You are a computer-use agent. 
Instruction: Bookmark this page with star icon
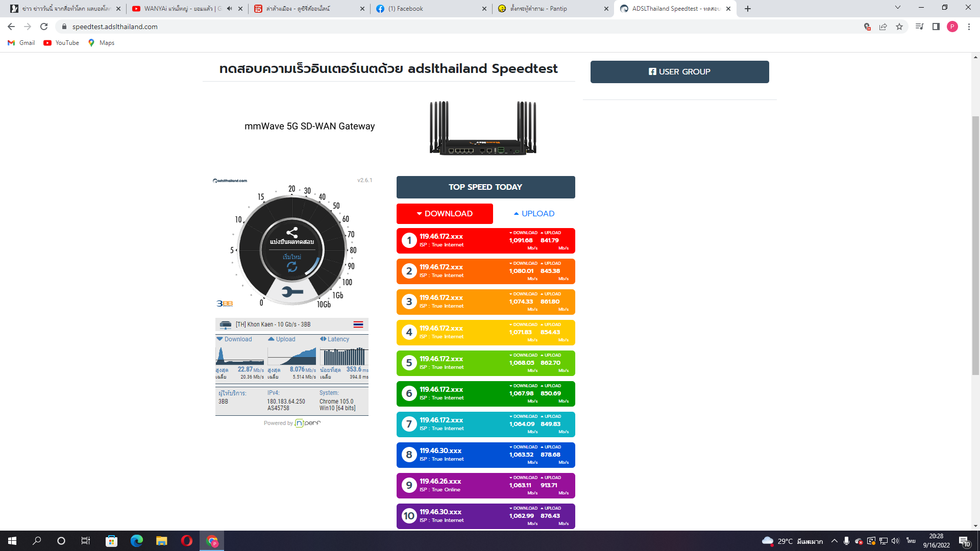click(x=899, y=27)
